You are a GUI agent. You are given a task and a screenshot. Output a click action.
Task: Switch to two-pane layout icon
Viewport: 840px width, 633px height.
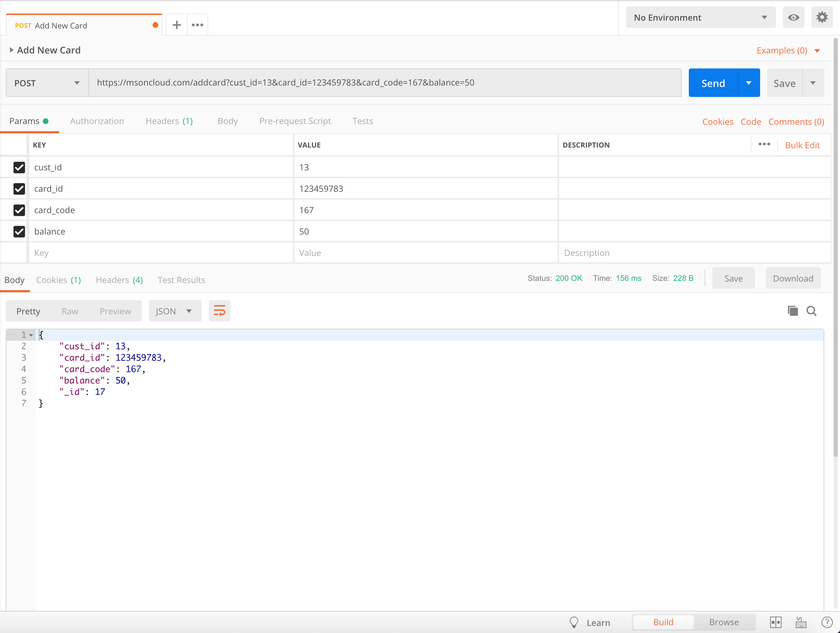[x=775, y=622]
